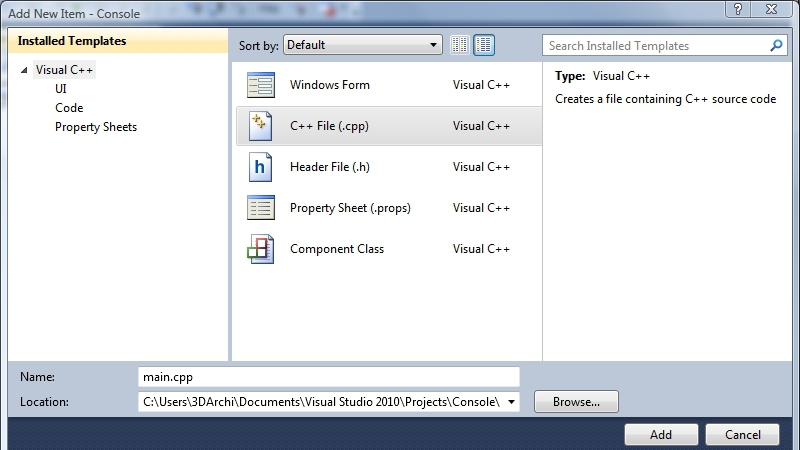Click the Component Class template icon
The height and width of the screenshot is (450, 800).
260,249
